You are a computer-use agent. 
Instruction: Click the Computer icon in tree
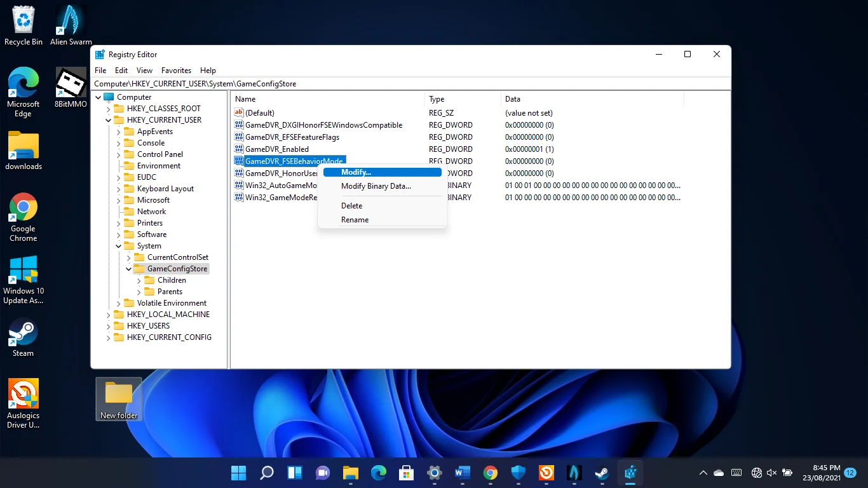coord(109,97)
